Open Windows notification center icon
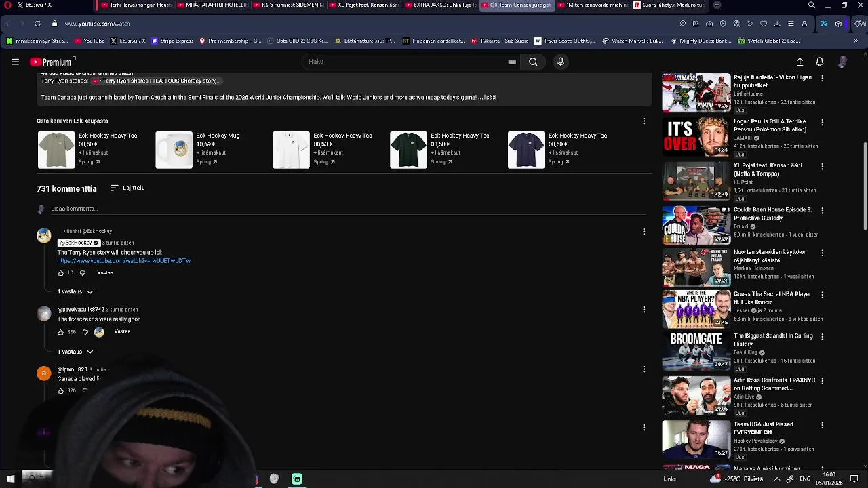The height and width of the screenshot is (488, 868). pyautogui.click(x=854, y=479)
